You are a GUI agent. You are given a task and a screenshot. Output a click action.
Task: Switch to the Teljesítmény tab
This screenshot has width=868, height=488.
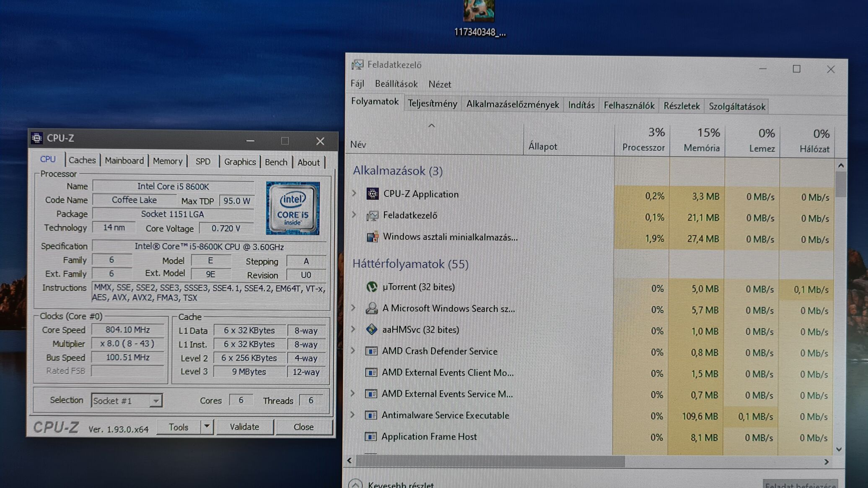coord(432,103)
